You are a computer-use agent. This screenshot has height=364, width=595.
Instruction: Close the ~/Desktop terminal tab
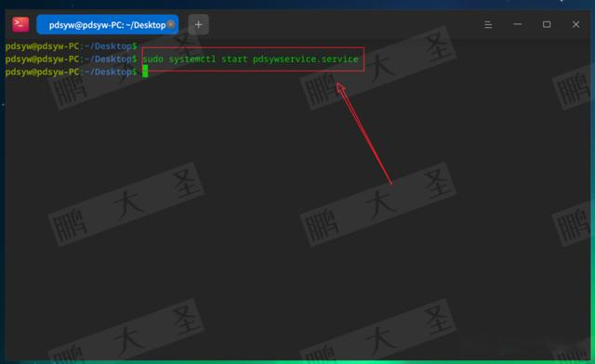tap(171, 25)
